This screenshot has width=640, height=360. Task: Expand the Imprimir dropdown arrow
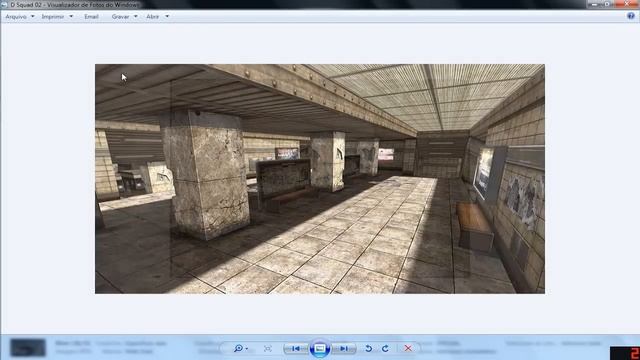click(71, 17)
